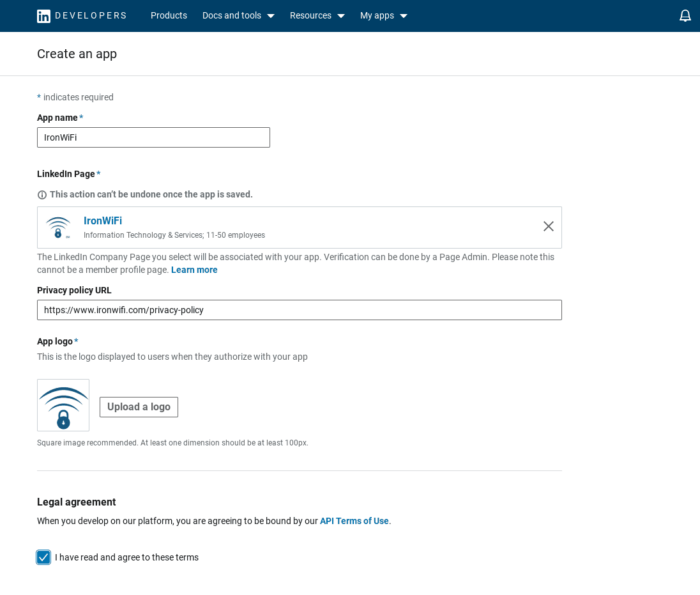Open the API Terms of Use link

[x=354, y=521]
